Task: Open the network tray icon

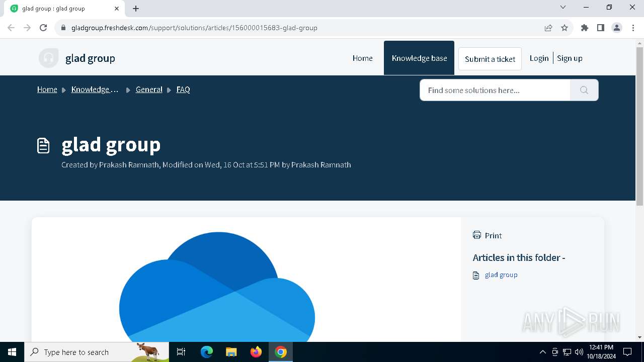Action: point(567,352)
